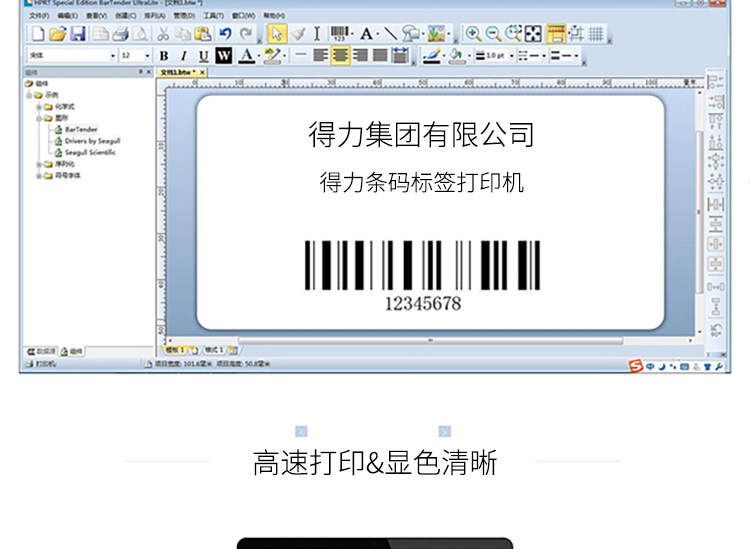The image size is (750, 549).
Task: Click the Redo arrow icon
Action: tap(246, 33)
